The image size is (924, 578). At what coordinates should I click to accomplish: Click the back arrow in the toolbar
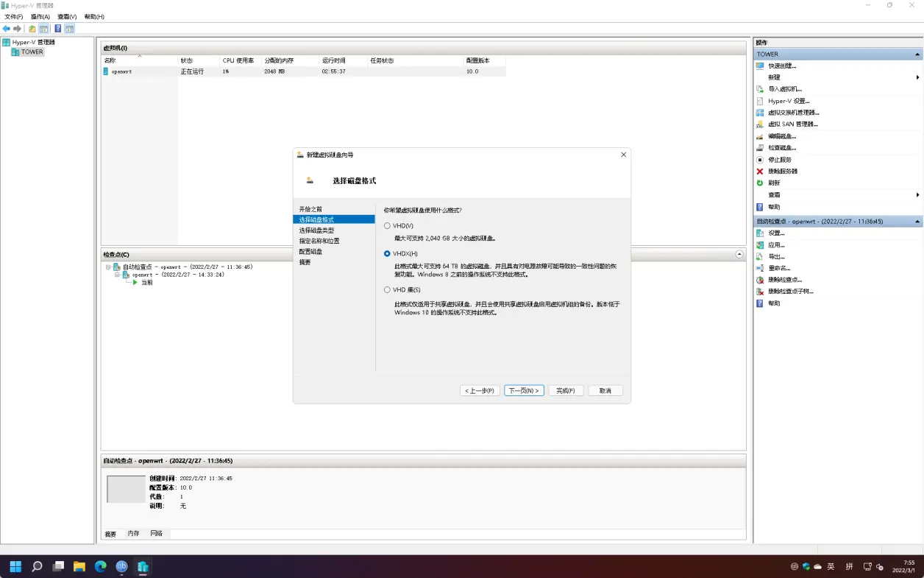point(7,29)
